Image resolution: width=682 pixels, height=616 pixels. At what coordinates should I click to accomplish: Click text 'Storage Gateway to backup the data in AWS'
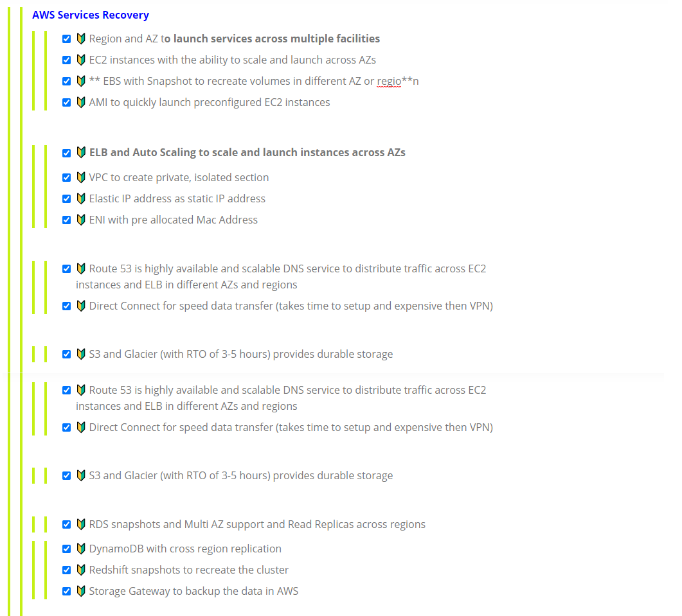tap(193, 591)
